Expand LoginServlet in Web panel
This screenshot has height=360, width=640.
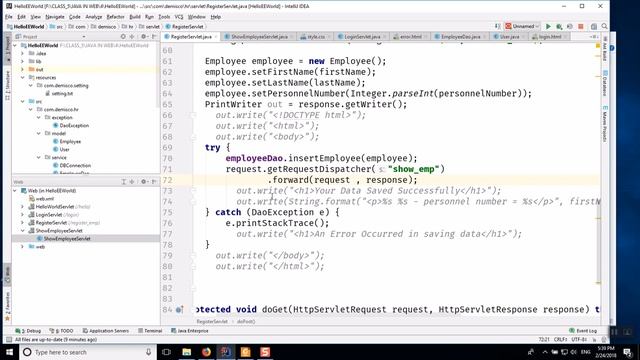23,215
